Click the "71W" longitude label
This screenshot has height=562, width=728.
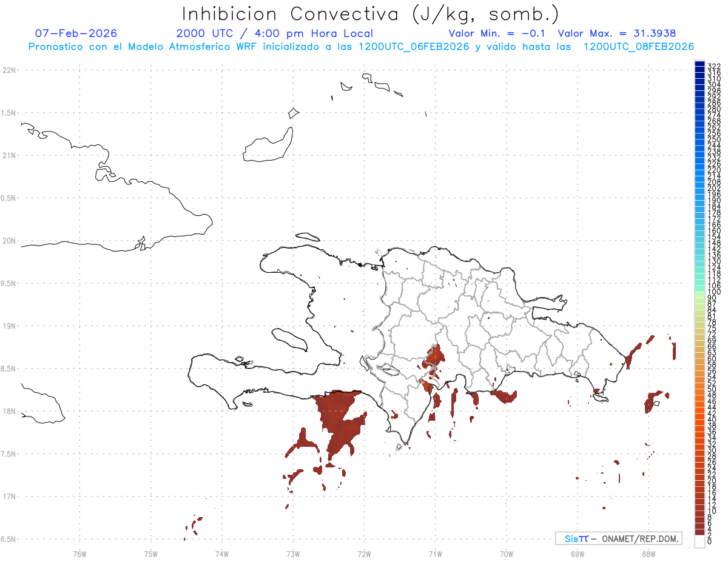coord(435,554)
